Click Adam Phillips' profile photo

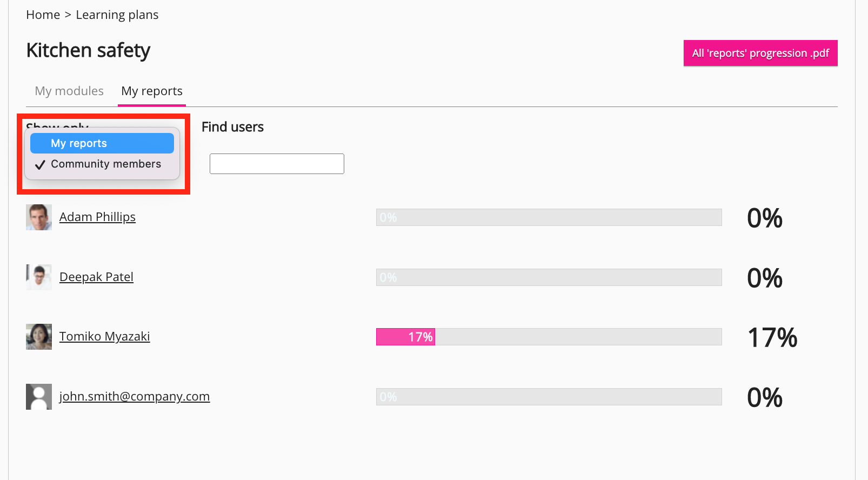point(39,217)
